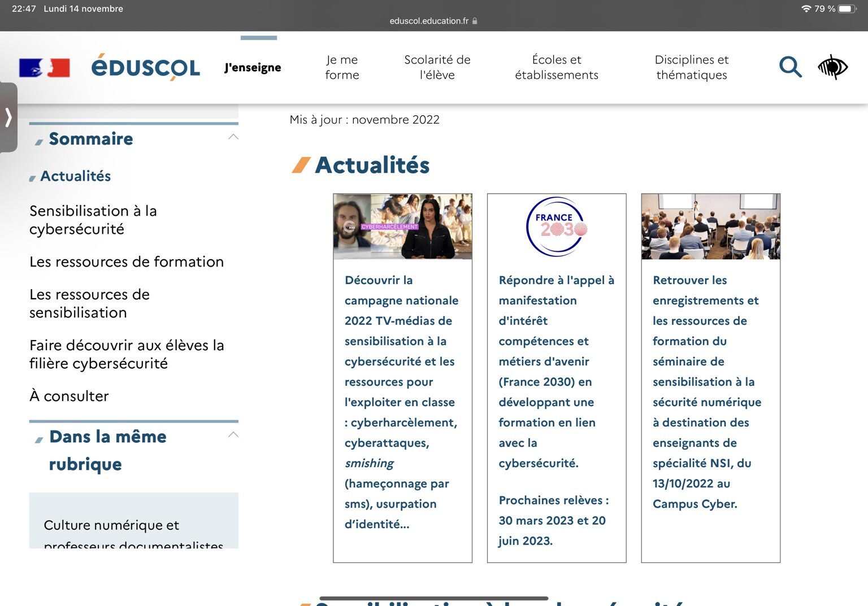Click the 'Dans la même rubrique' heading
The image size is (868, 606).
click(x=107, y=450)
